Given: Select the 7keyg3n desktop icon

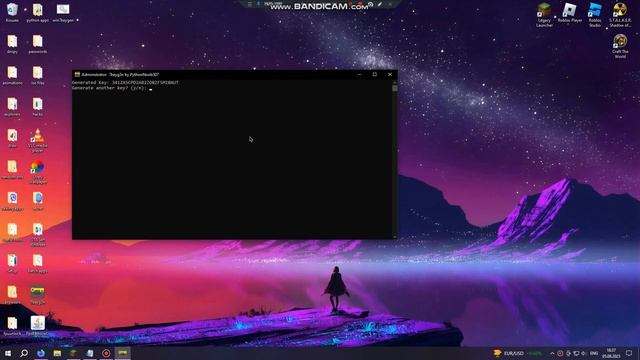Looking at the screenshot, I should pos(38,295).
